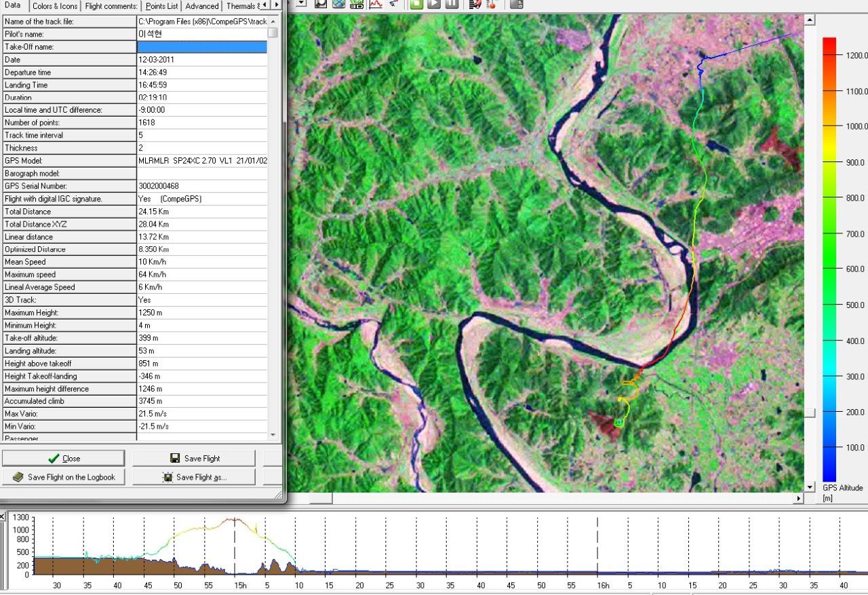
Task: Click the Landing Time value 16:45:59
Action: point(153,85)
